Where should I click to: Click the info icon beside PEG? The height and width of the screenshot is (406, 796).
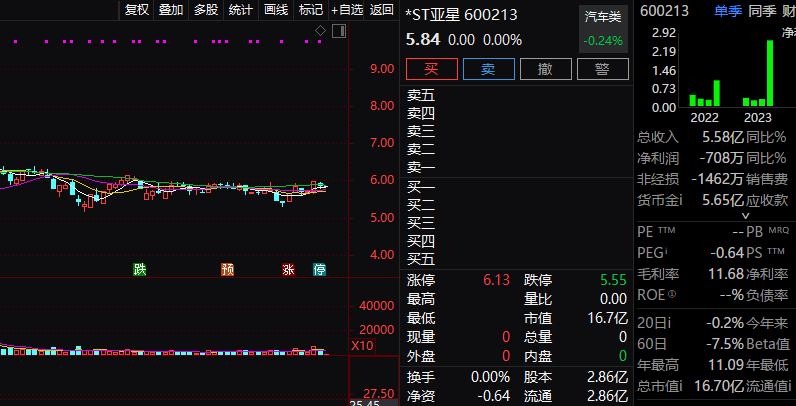point(667,253)
